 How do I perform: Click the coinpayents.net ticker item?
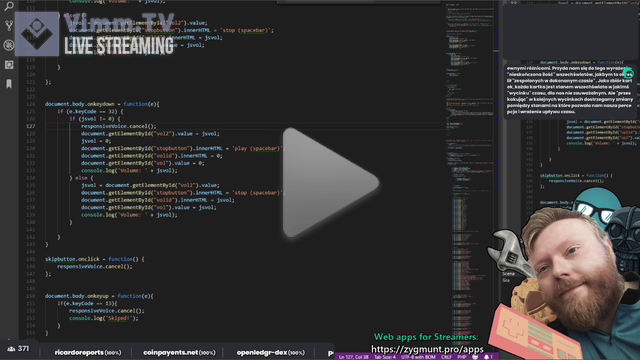click(x=179, y=352)
